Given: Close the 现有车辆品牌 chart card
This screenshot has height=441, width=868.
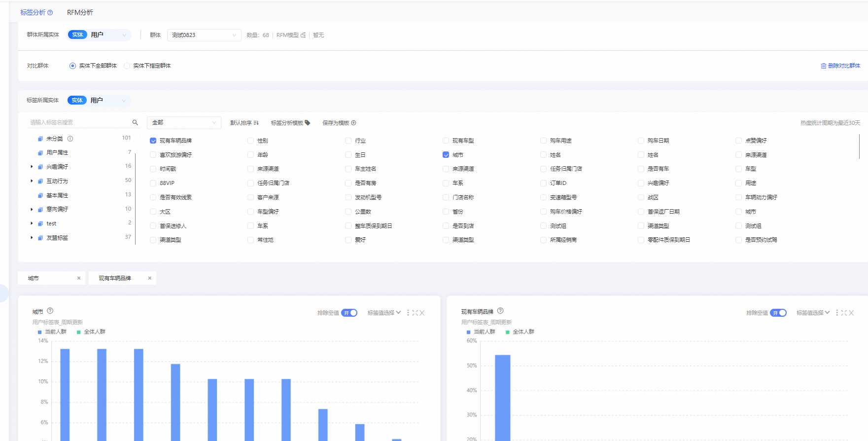Looking at the screenshot, I should click(x=851, y=313).
